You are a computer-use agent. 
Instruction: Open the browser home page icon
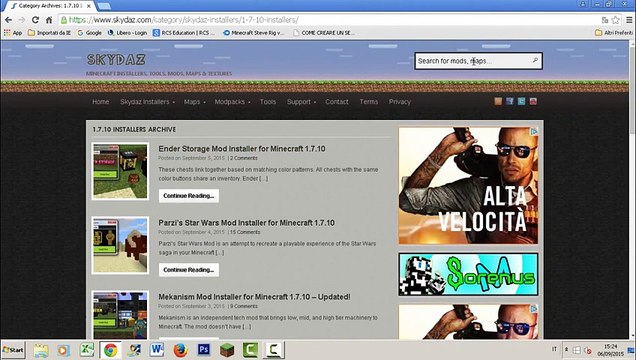click(49, 20)
